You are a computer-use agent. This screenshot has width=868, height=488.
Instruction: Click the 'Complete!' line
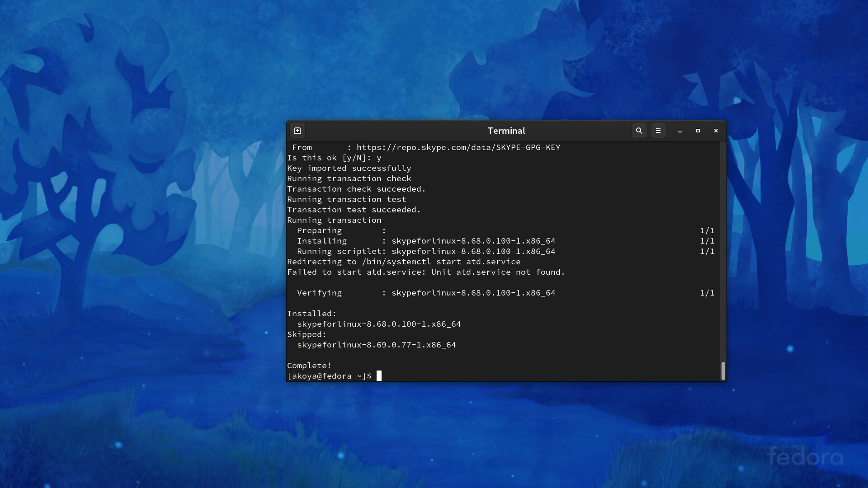point(309,366)
